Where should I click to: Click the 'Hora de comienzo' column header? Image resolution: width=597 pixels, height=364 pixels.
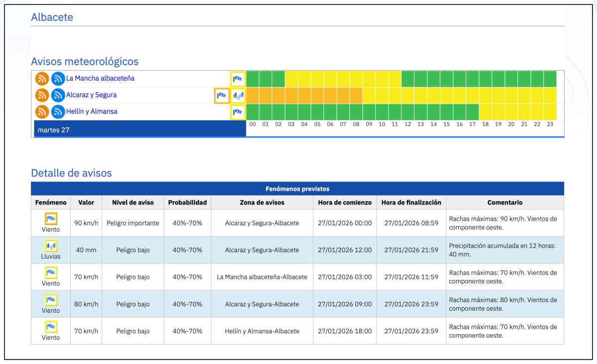[x=345, y=202]
